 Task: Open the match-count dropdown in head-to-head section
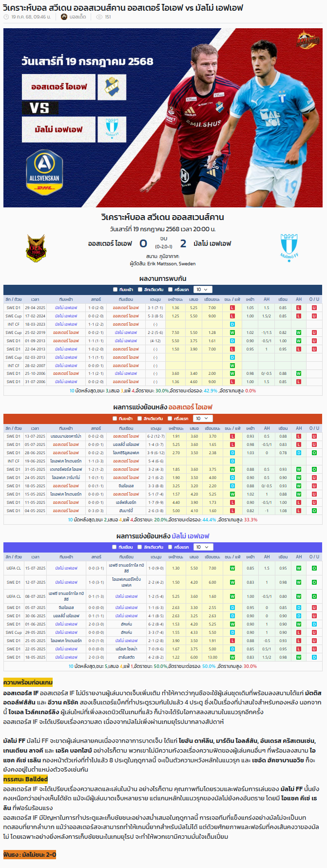coord(203,290)
